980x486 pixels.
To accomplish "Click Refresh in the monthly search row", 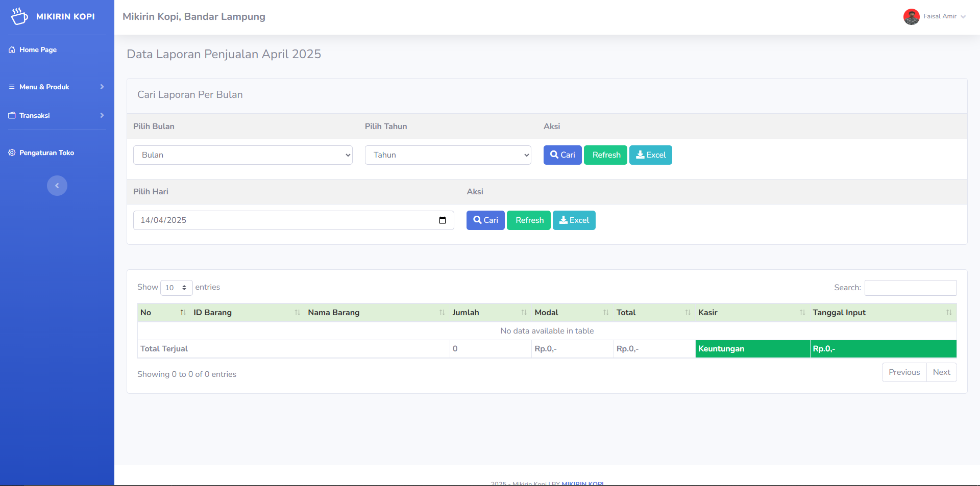I will [605, 155].
